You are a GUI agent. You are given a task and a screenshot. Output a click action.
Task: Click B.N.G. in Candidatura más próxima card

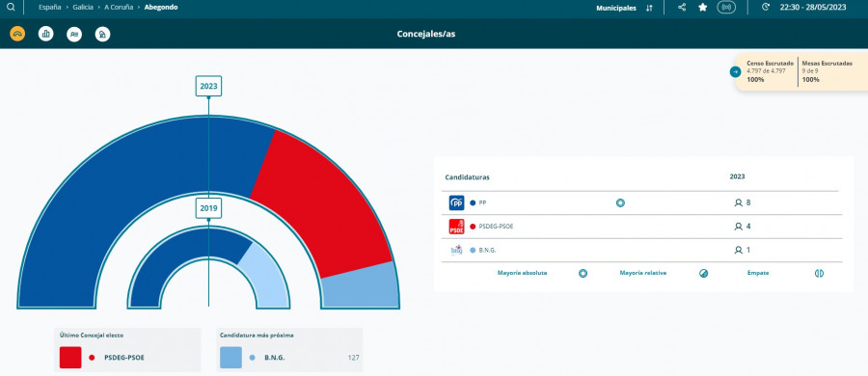pyautogui.click(x=275, y=358)
